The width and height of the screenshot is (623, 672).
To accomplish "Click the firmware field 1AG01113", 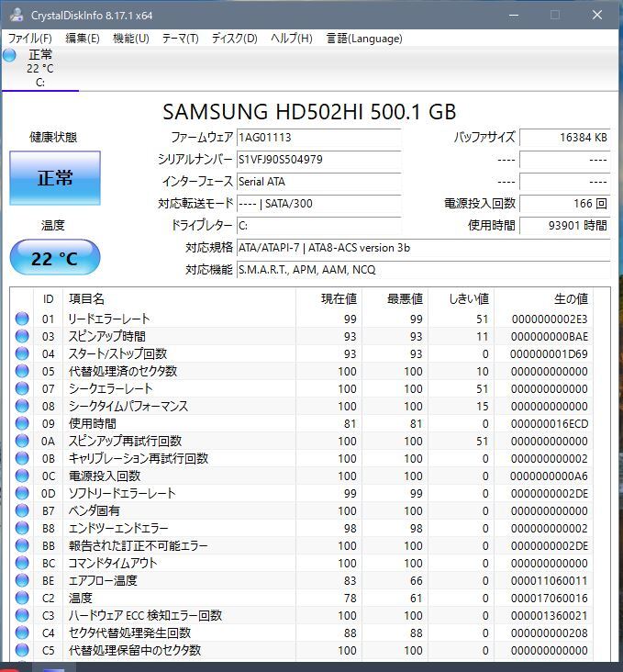I will tap(319, 138).
